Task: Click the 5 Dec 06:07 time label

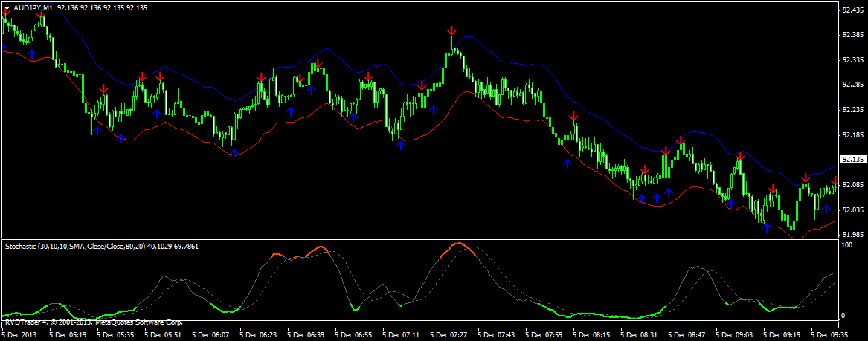Action: pyautogui.click(x=210, y=334)
